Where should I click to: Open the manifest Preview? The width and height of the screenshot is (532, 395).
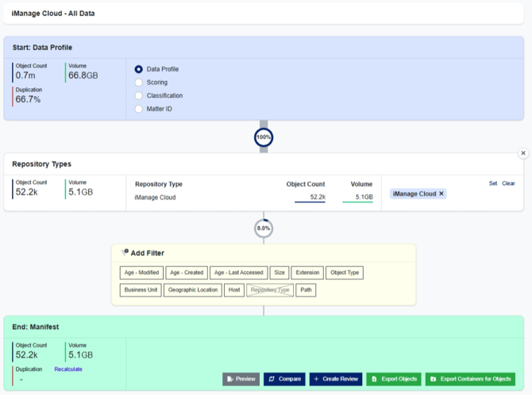click(241, 379)
